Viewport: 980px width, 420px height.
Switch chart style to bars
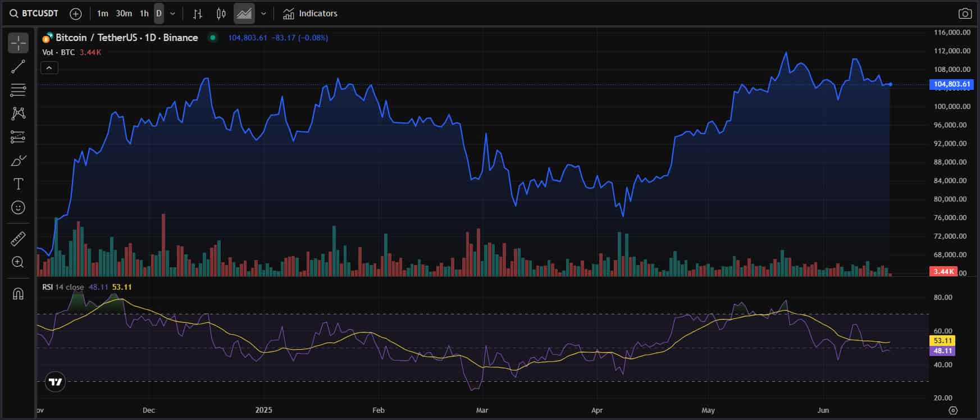198,13
